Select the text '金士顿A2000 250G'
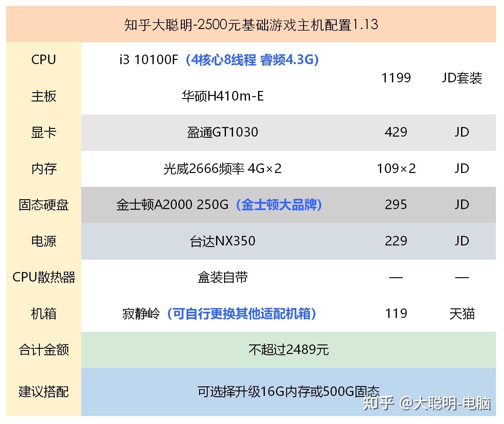Screen dimensions: 504x424 (172, 205)
